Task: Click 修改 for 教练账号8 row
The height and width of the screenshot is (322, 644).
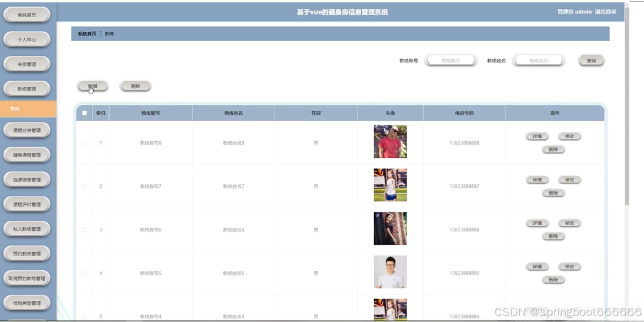Action: [569, 136]
